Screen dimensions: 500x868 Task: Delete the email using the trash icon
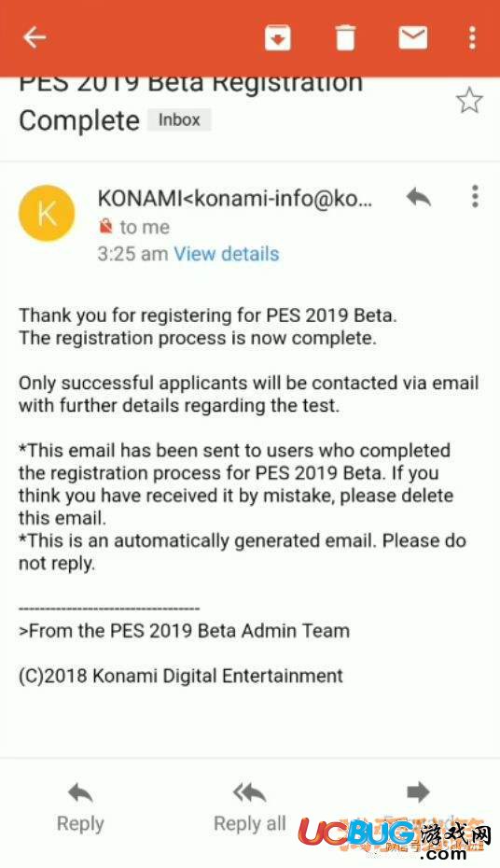(x=345, y=37)
